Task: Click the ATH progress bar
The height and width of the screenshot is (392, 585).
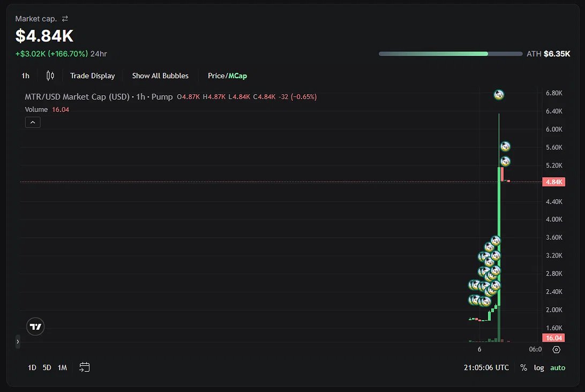Action: point(451,54)
